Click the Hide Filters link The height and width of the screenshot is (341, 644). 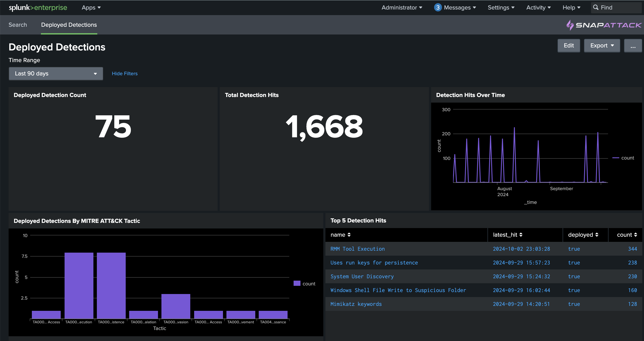(x=124, y=74)
